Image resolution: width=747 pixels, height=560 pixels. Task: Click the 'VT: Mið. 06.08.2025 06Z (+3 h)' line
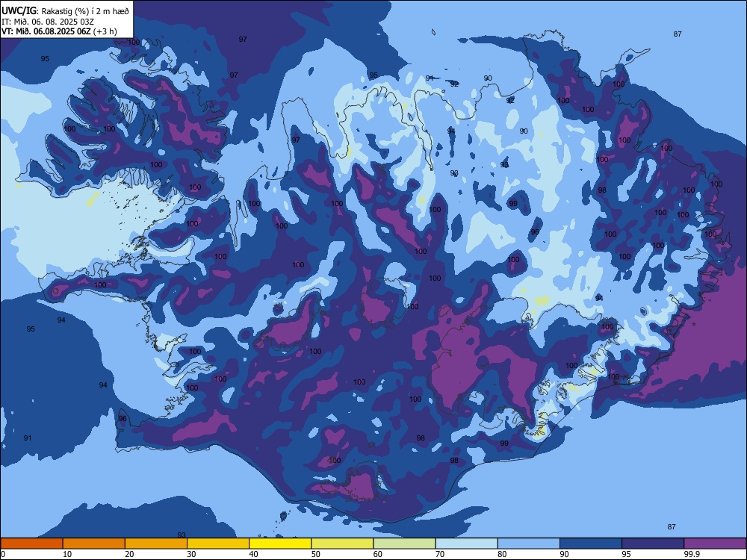59,31
